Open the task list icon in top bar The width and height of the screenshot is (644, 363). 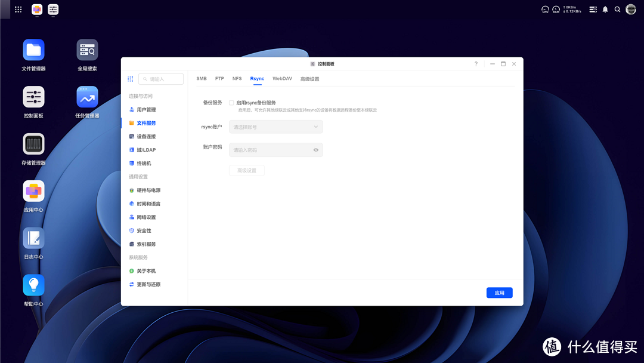(593, 10)
